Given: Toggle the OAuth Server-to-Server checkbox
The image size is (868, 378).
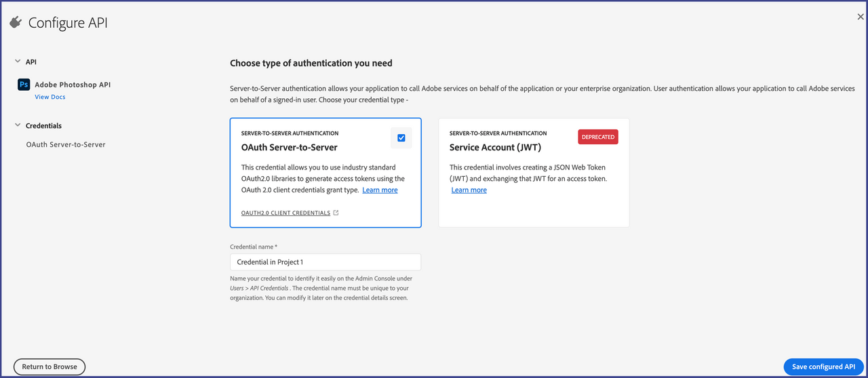Looking at the screenshot, I should (401, 138).
